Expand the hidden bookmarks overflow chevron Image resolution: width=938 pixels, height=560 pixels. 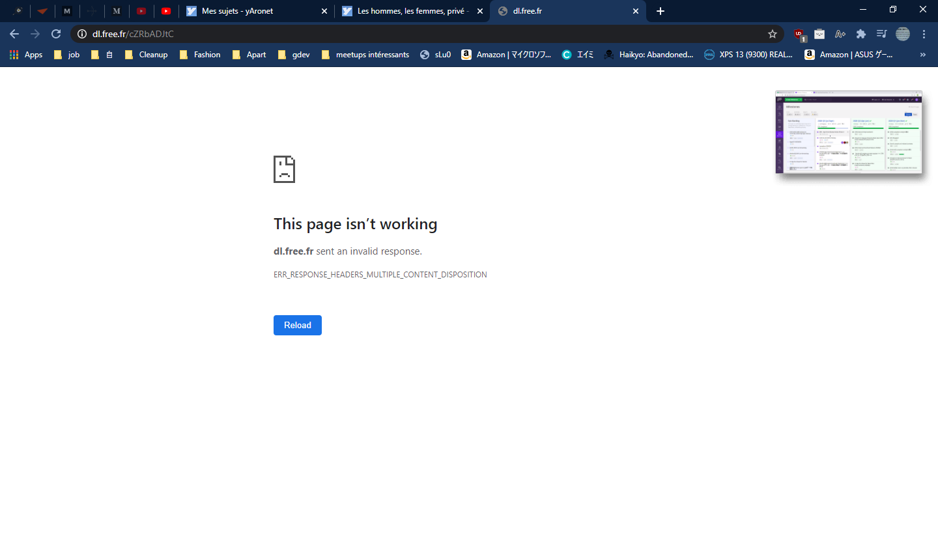[x=922, y=55]
